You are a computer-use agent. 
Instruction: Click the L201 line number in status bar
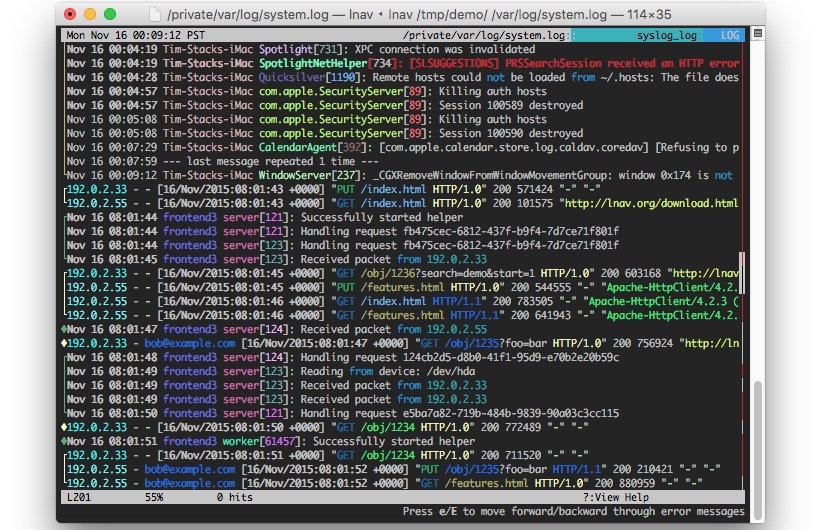[81, 497]
